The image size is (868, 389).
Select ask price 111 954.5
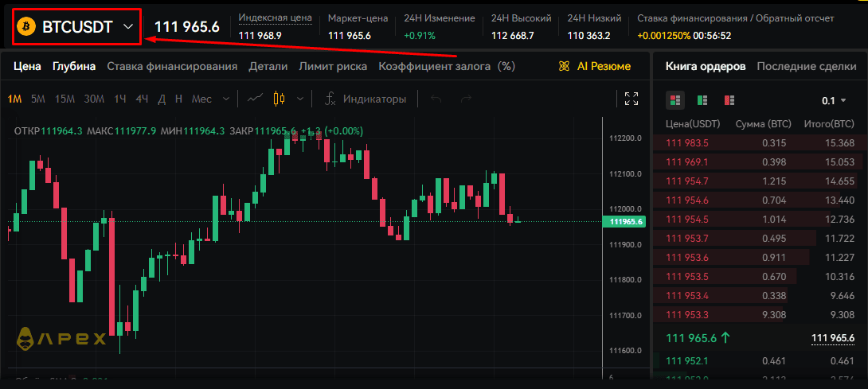click(x=687, y=219)
